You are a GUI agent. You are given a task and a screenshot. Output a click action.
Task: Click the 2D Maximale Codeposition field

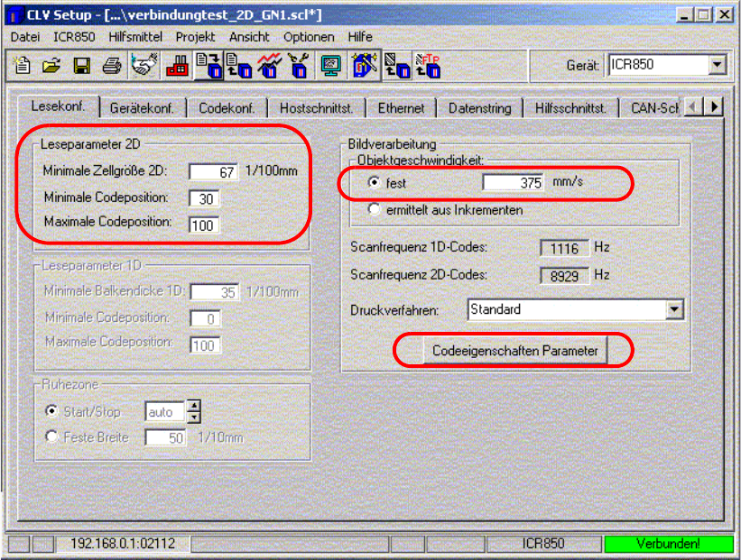coord(204,225)
